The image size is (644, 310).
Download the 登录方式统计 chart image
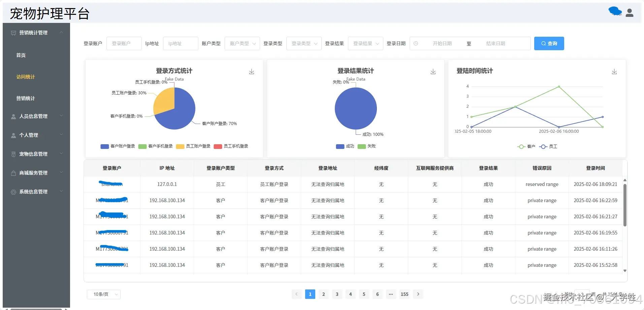(x=252, y=72)
